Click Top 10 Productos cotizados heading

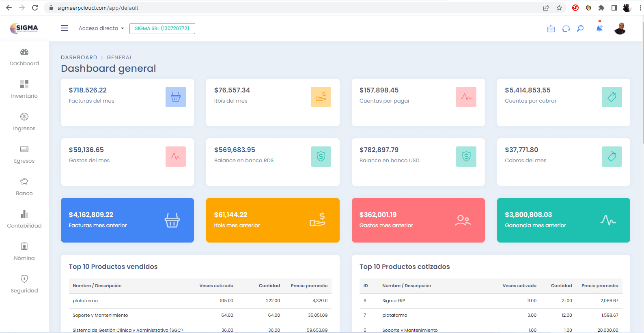(405, 266)
